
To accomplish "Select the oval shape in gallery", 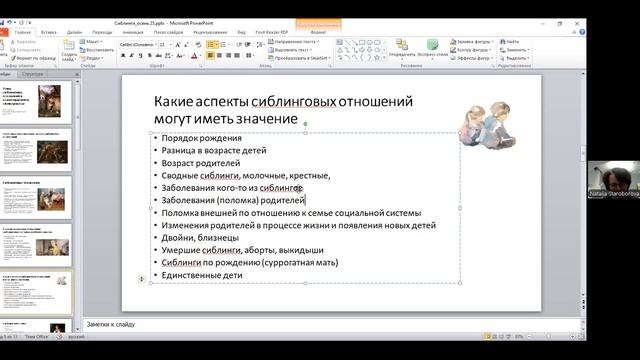I will click(369, 42).
